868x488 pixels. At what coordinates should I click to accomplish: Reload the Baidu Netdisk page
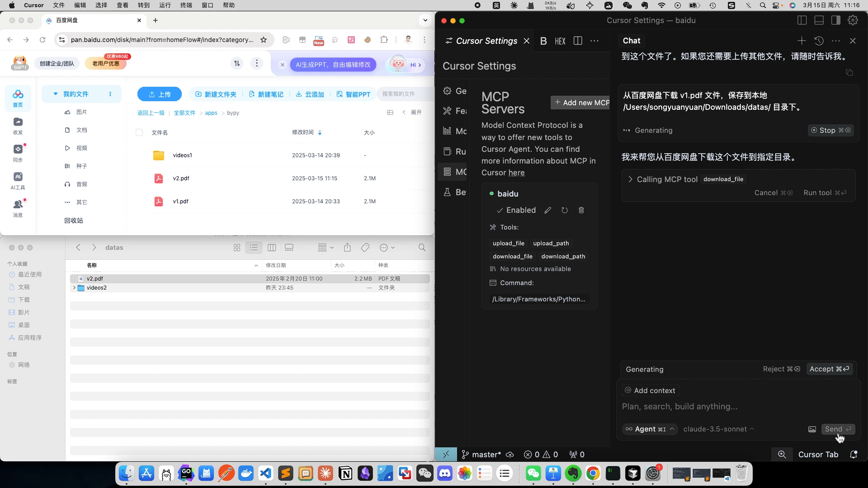tap(42, 40)
